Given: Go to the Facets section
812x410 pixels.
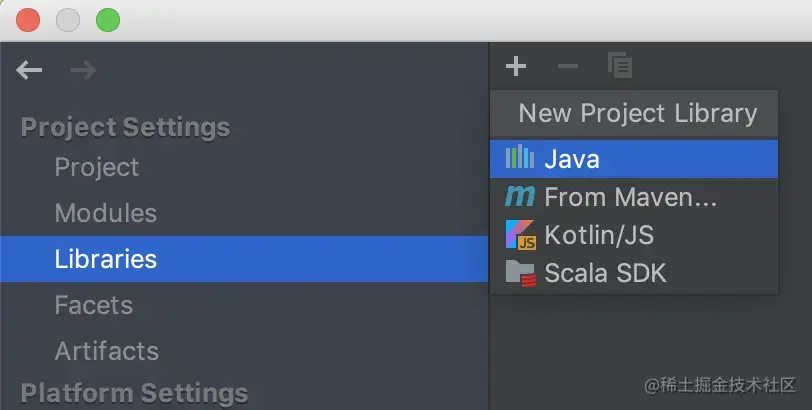Looking at the screenshot, I should (94, 305).
